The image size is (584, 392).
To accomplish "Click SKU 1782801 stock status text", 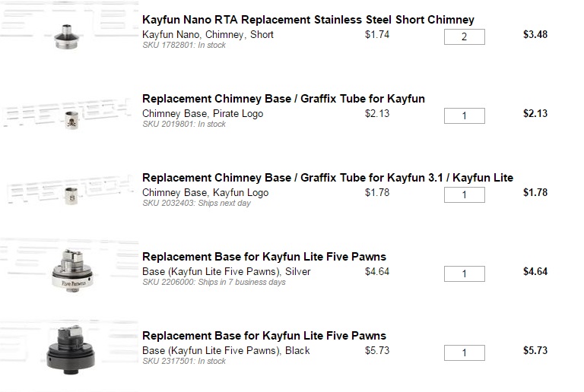I will click(184, 45).
